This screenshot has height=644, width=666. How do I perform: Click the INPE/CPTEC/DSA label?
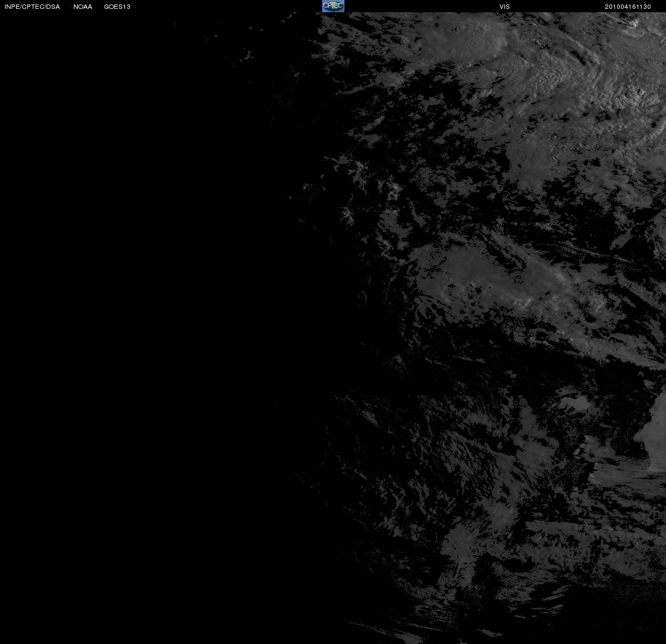click(x=32, y=7)
